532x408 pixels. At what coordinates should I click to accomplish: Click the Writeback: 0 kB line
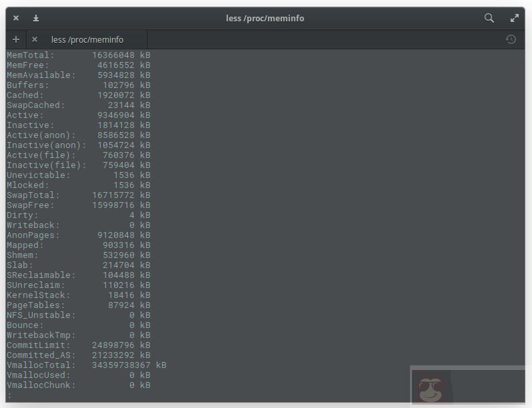tap(79, 225)
